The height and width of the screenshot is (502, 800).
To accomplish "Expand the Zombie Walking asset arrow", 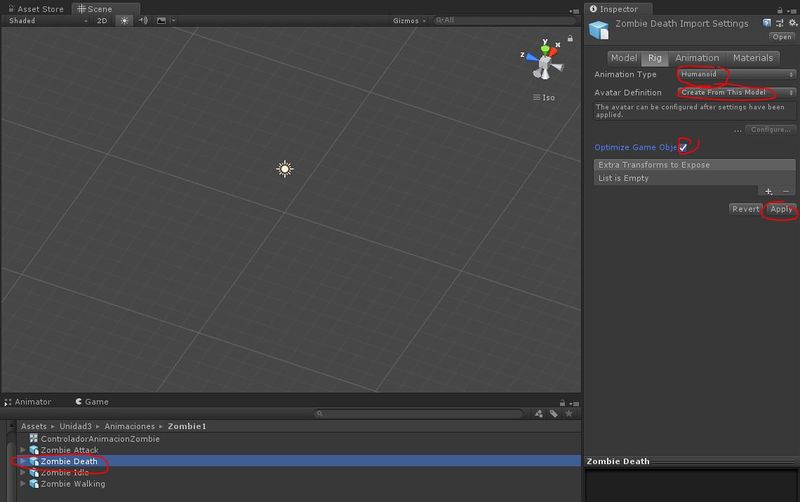I will [22, 484].
